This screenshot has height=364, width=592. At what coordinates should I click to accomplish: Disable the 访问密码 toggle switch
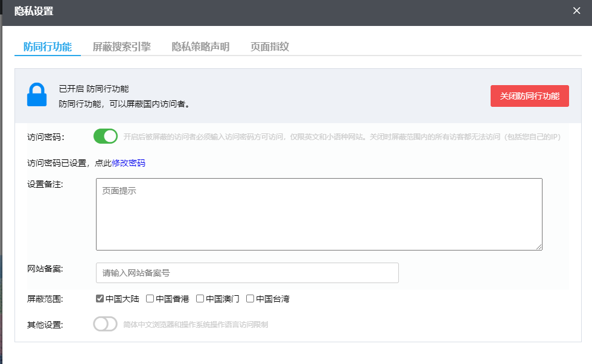[x=106, y=136]
